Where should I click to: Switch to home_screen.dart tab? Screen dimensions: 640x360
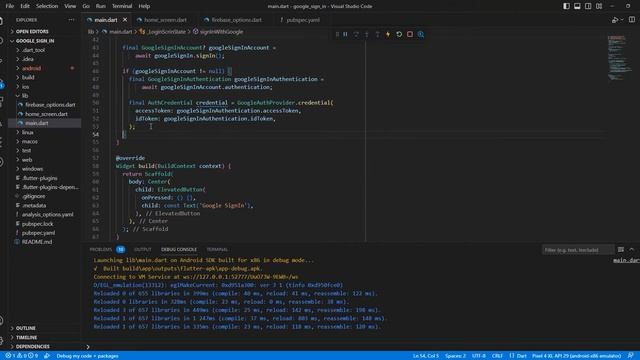162,20
